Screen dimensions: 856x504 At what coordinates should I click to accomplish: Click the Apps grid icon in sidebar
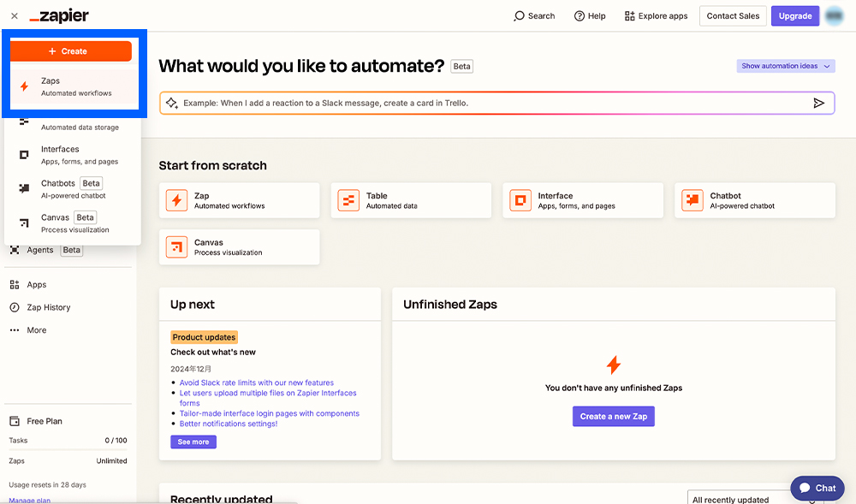point(15,284)
